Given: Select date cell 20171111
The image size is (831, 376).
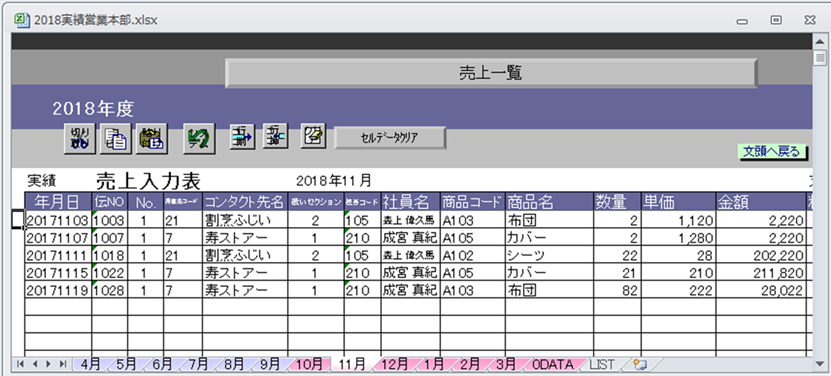Looking at the screenshot, I should [58, 255].
